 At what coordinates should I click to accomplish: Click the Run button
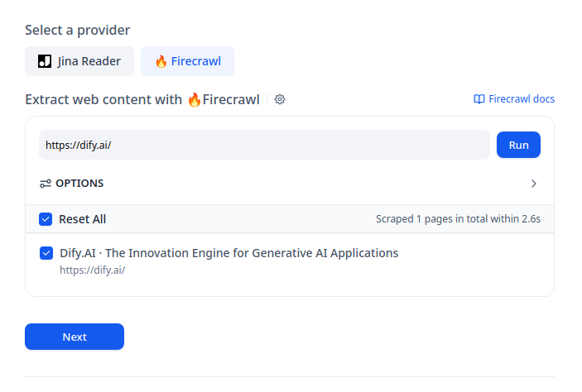[x=518, y=145]
